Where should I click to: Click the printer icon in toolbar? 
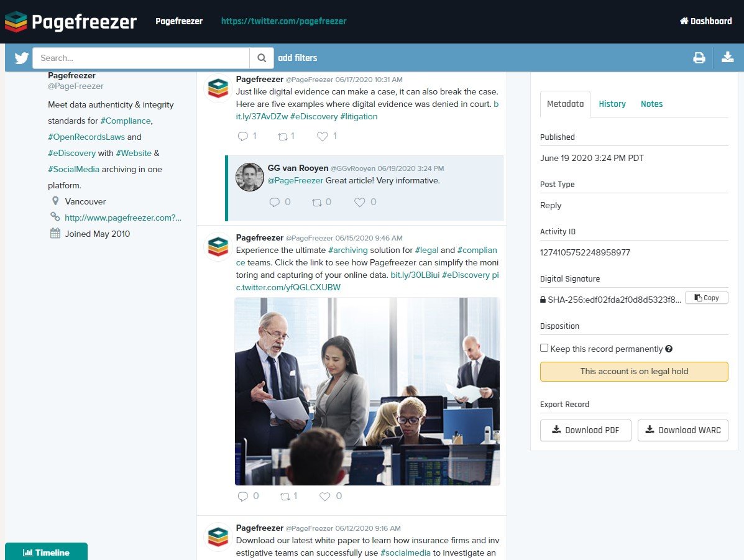click(699, 58)
